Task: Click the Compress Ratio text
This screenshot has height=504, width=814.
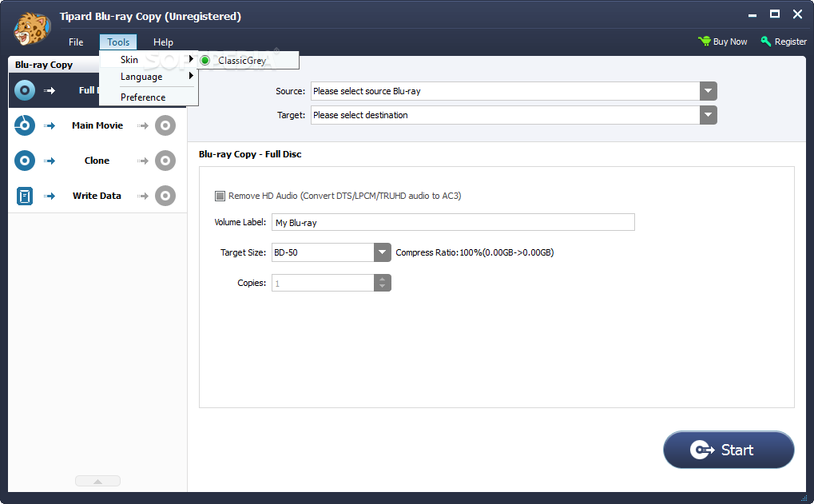Action: pos(475,252)
